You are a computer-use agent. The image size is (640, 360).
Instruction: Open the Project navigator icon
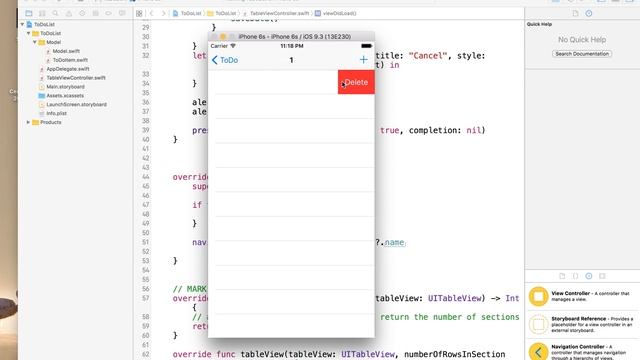click(x=29, y=13)
